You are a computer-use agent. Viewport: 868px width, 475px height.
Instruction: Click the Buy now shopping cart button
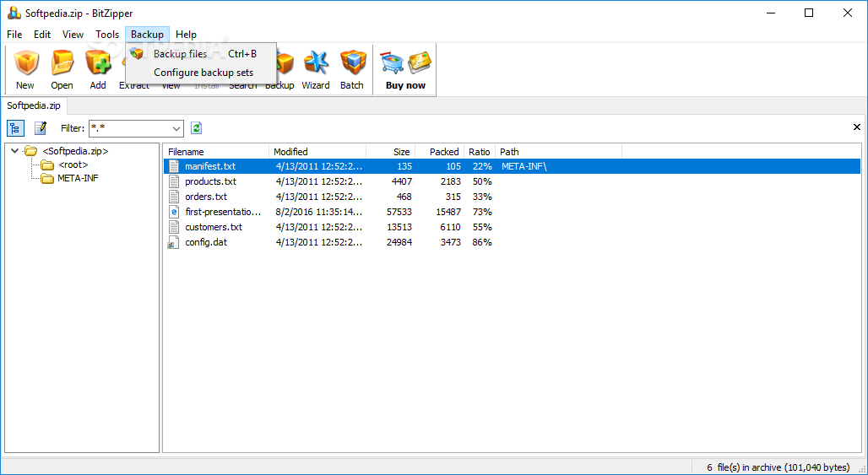click(x=405, y=69)
